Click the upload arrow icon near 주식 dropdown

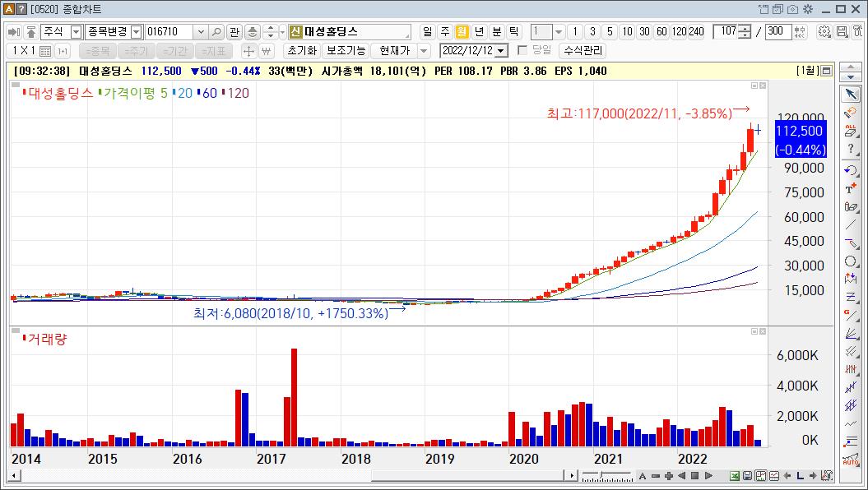tap(31, 32)
